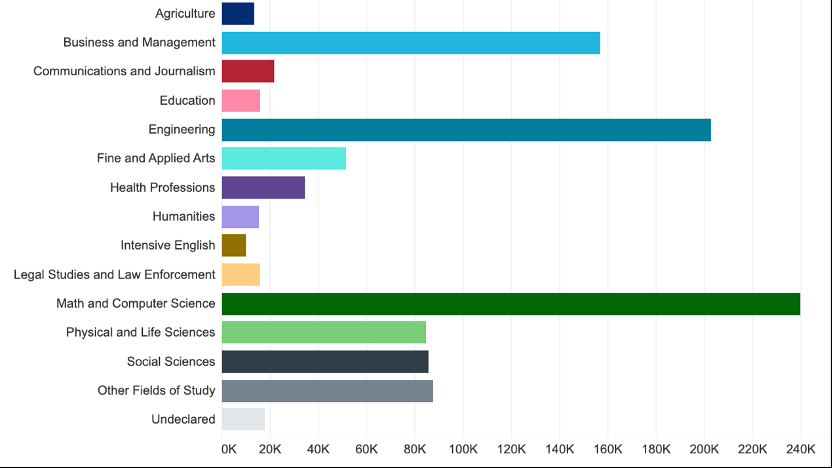The image size is (832, 468).
Task: Select the Agriculture bar
Action: [238, 14]
